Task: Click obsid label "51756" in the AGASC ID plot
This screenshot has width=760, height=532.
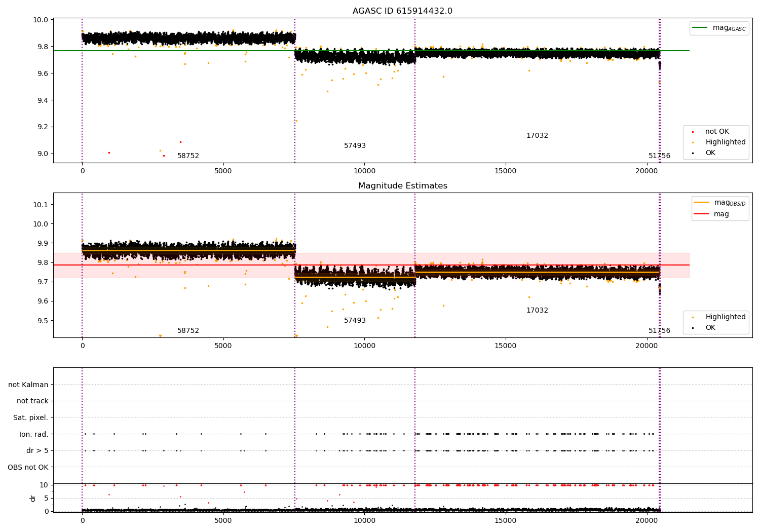Action: 659,156
